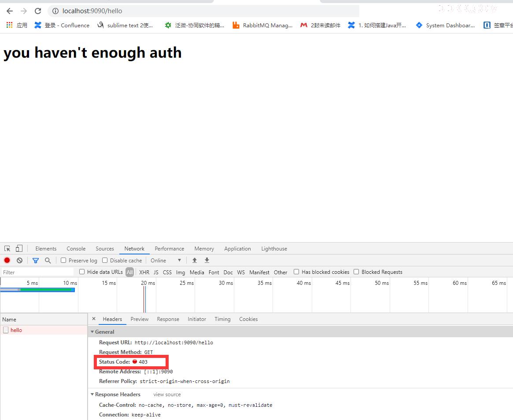The height and width of the screenshot is (420, 513).
Task: Click the browser forward arrow
Action: [23, 11]
